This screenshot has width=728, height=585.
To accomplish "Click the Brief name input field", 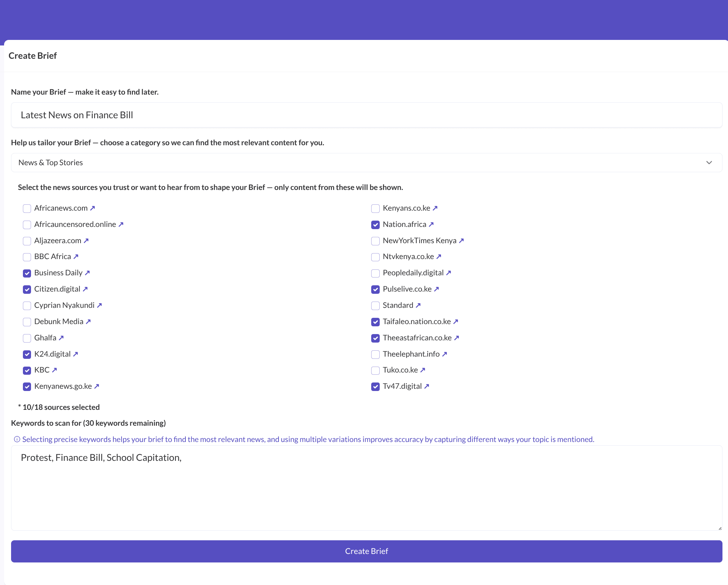I will pyautogui.click(x=366, y=115).
